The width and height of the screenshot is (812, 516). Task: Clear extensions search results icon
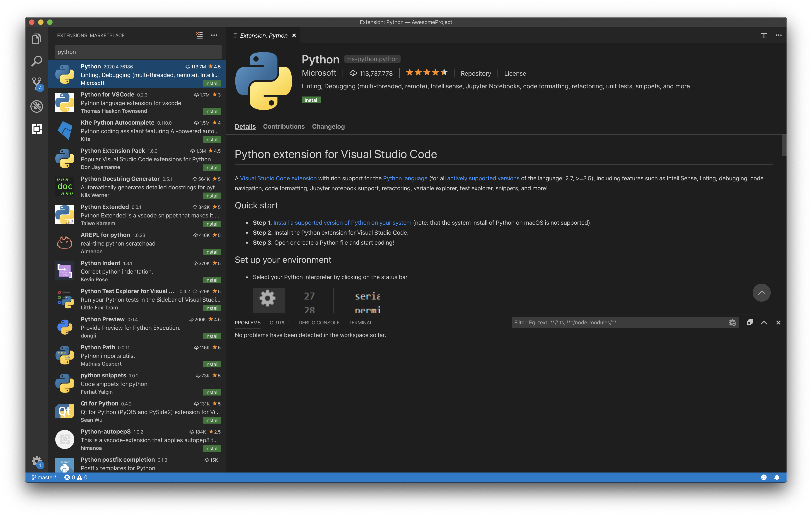pyautogui.click(x=200, y=35)
